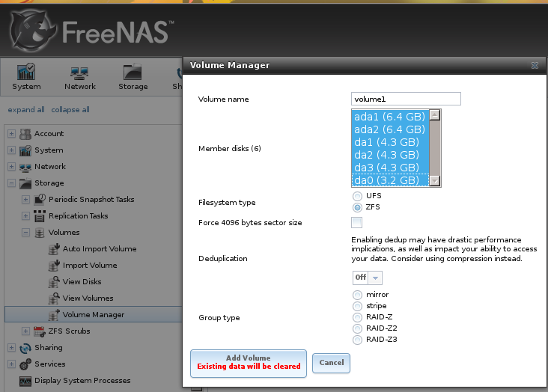Click the ZFS Scrubs calendar icon
This screenshot has height=392, width=548.
(x=40, y=331)
